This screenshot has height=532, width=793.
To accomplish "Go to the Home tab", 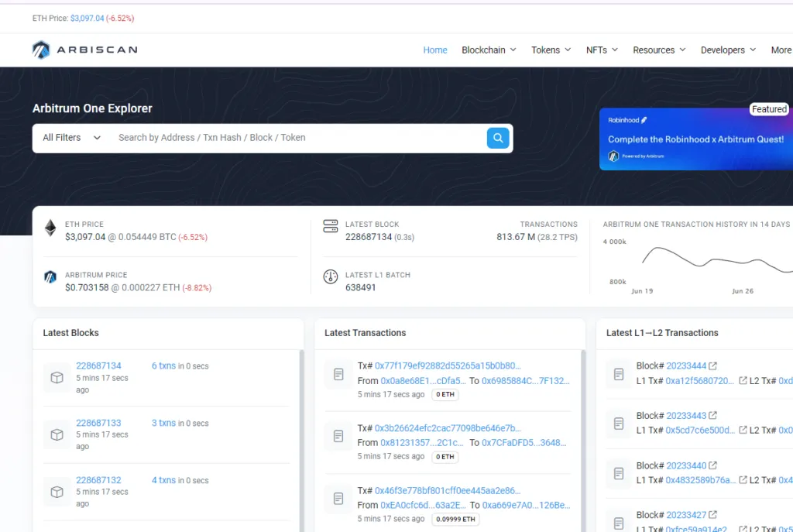I will 435,50.
